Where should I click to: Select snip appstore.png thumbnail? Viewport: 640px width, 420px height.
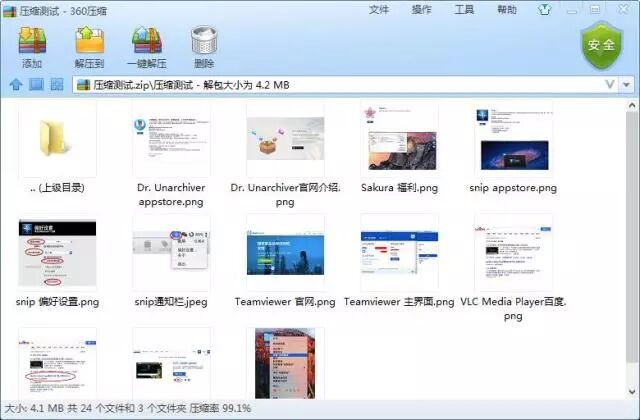point(513,139)
